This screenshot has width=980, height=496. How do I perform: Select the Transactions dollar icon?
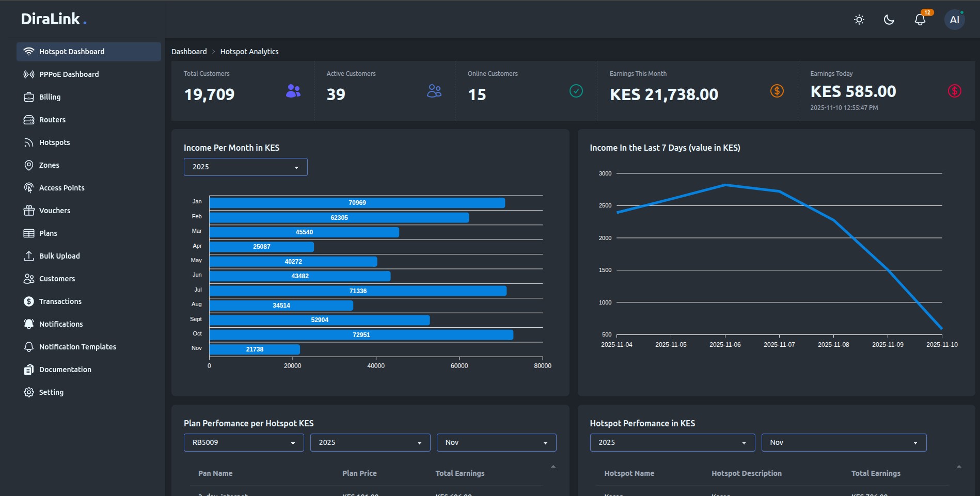(x=29, y=301)
